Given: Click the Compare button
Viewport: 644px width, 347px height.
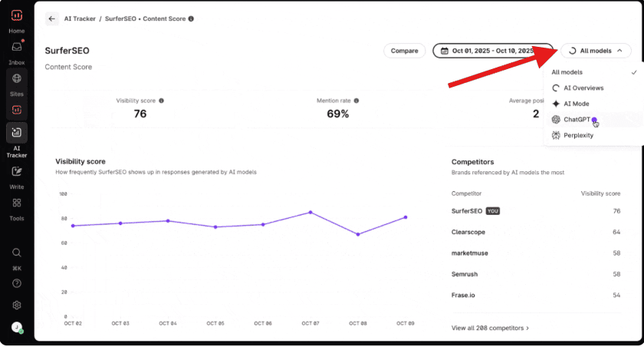Looking at the screenshot, I should (404, 51).
